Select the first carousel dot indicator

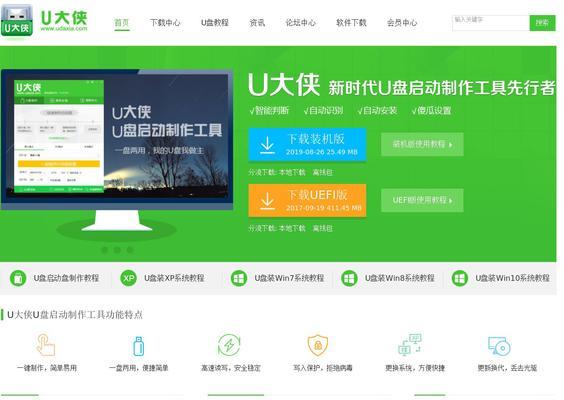(x=104, y=249)
